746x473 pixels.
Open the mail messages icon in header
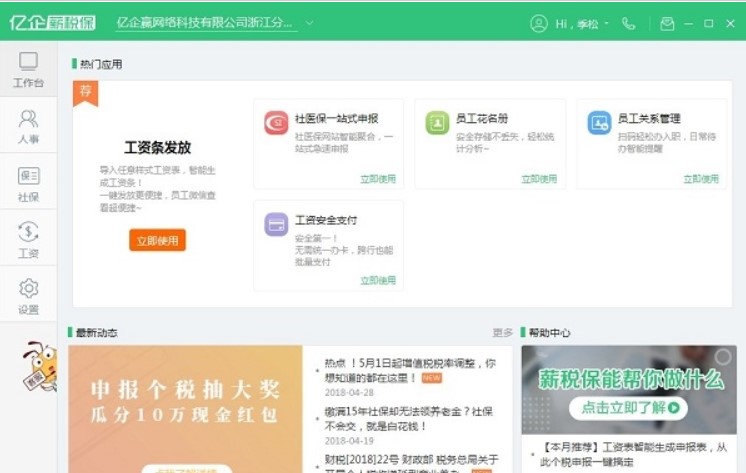(x=667, y=23)
